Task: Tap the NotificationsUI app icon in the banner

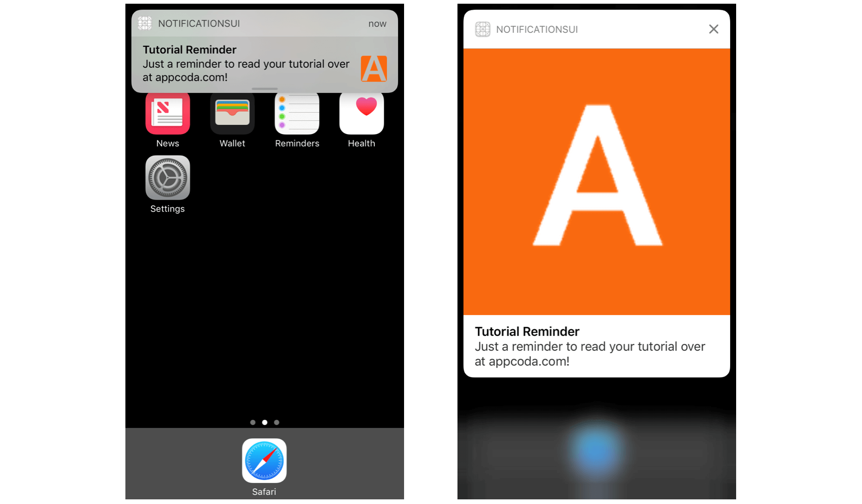Action: click(x=144, y=23)
